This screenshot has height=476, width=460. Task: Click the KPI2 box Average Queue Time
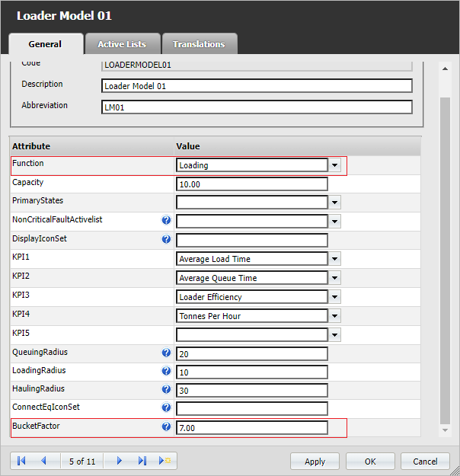[252, 278]
